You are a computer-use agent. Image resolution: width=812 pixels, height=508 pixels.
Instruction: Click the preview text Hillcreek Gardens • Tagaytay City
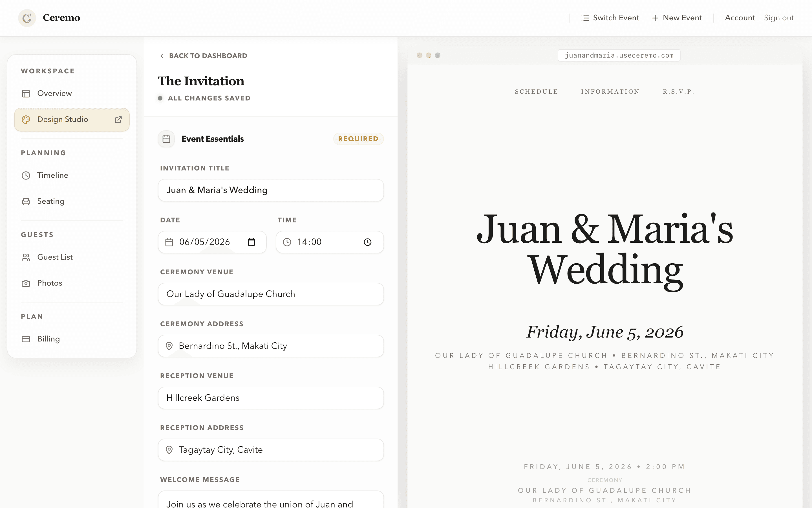(x=605, y=367)
